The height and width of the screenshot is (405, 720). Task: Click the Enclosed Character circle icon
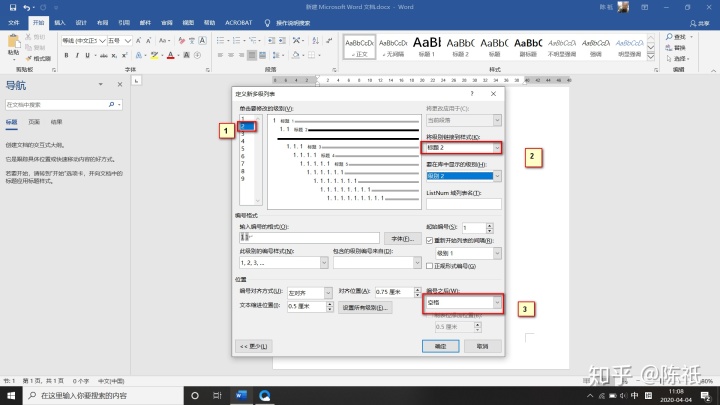pos(197,55)
